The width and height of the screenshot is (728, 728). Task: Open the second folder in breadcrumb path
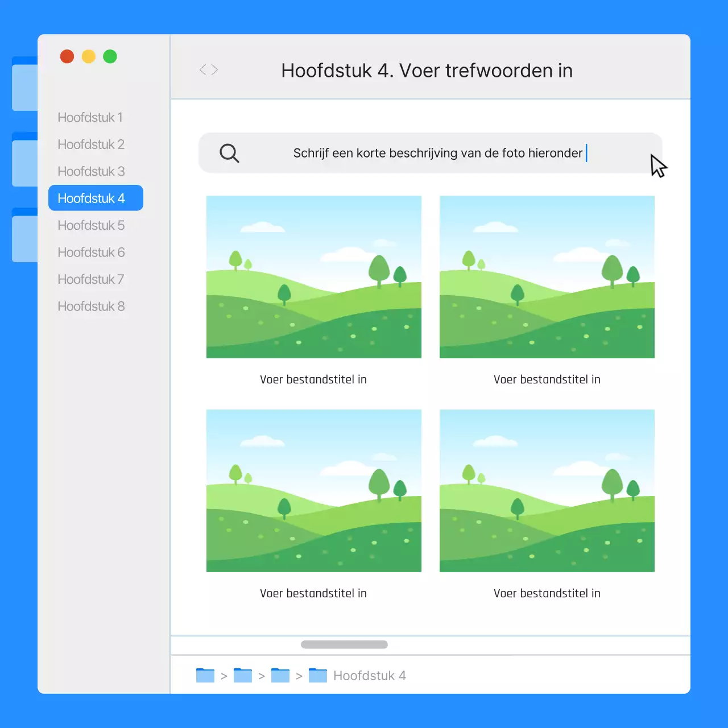click(242, 675)
